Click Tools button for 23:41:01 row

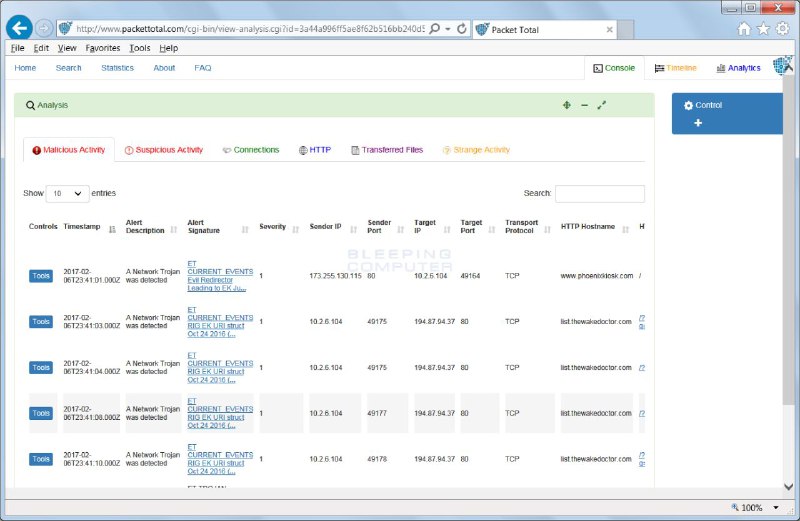click(x=41, y=276)
